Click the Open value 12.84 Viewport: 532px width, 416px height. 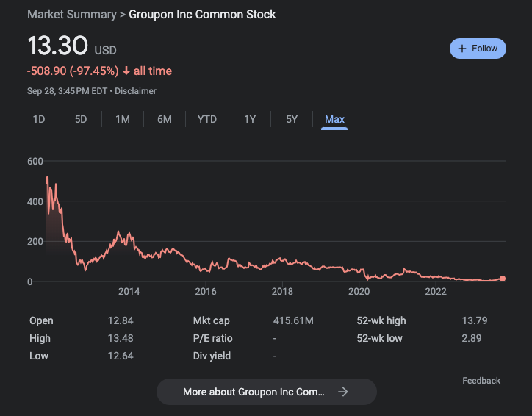pos(121,320)
